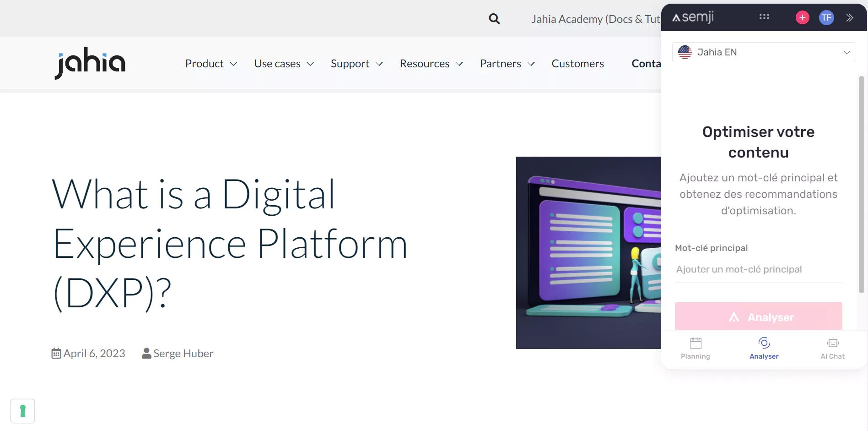Switch to the AI Chat tab
The height and width of the screenshot is (431, 868).
point(832,349)
